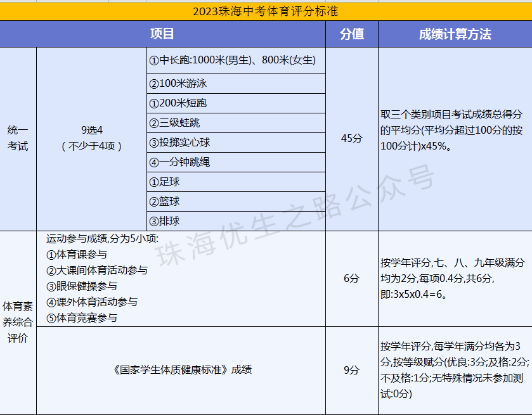Viewport: 532px width, 415px height.
Task: Click the 中长跑:1000米(男生)、800米(女生) row
Action: [x=236, y=60]
